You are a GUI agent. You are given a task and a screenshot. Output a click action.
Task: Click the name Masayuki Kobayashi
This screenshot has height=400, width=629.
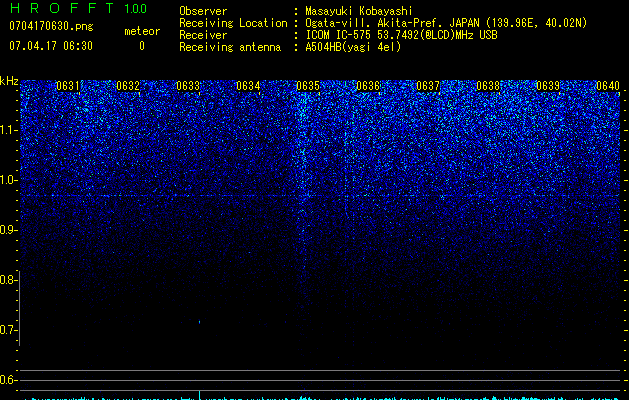[359, 11]
